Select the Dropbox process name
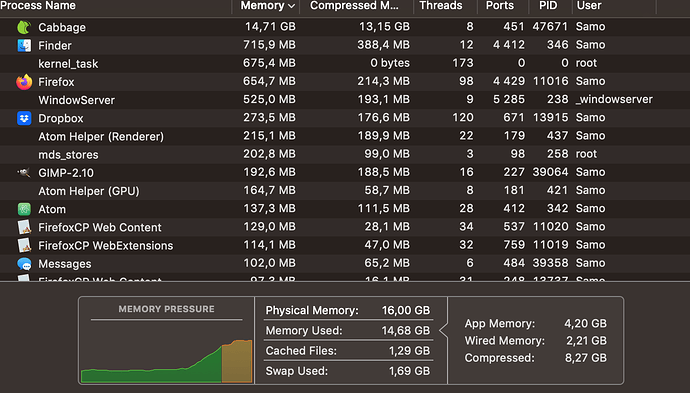690x393 pixels. tap(61, 118)
